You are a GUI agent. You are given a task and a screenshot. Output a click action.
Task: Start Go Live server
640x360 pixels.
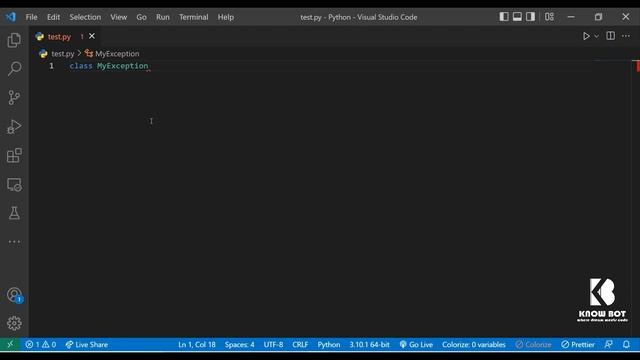coord(416,344)
